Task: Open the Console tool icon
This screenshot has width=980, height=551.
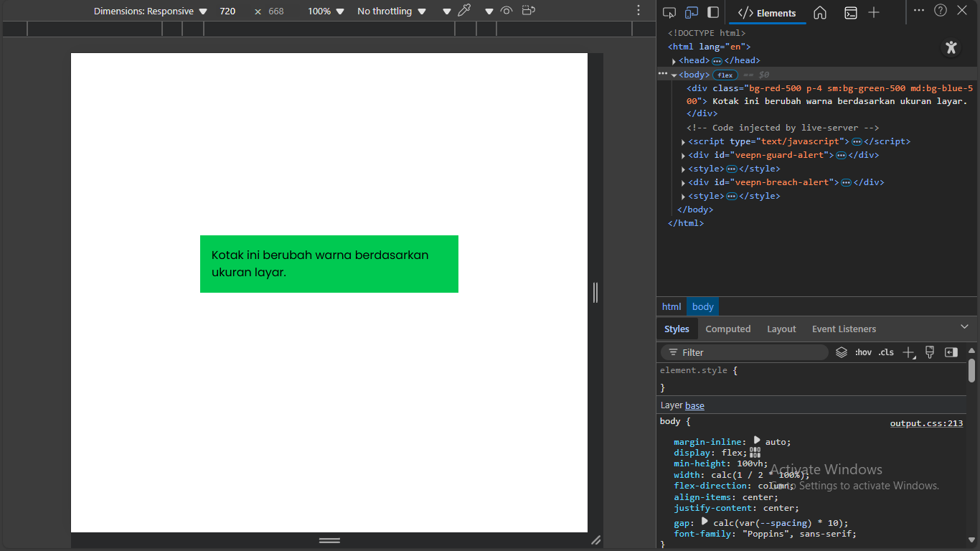Action: 850,12
